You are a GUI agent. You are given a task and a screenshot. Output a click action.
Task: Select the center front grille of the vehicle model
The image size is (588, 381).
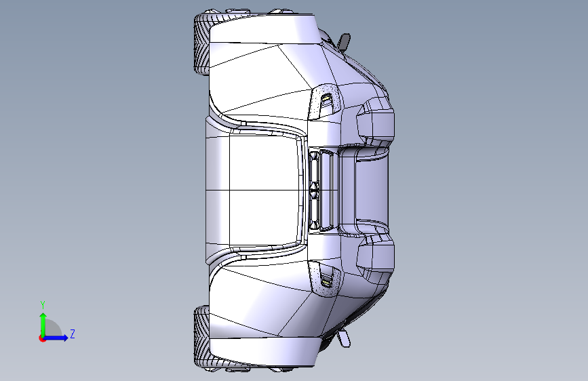pyautogui.click(x=321, y=190)
